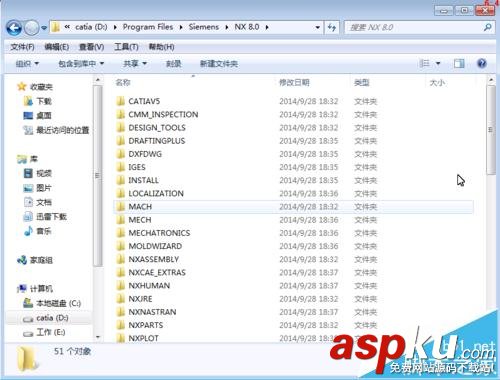Image resolution: width=500 pixels, height=380 pixels.
Task: Click the Forward navigation arrow button
Action: 32,28
